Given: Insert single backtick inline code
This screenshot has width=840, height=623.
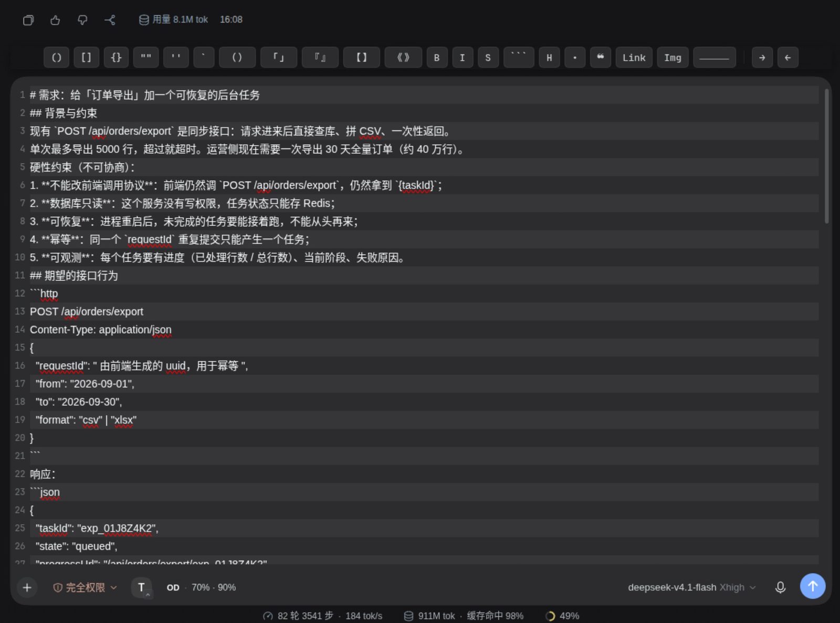Looking at the screenshot, I should (204, 57).
